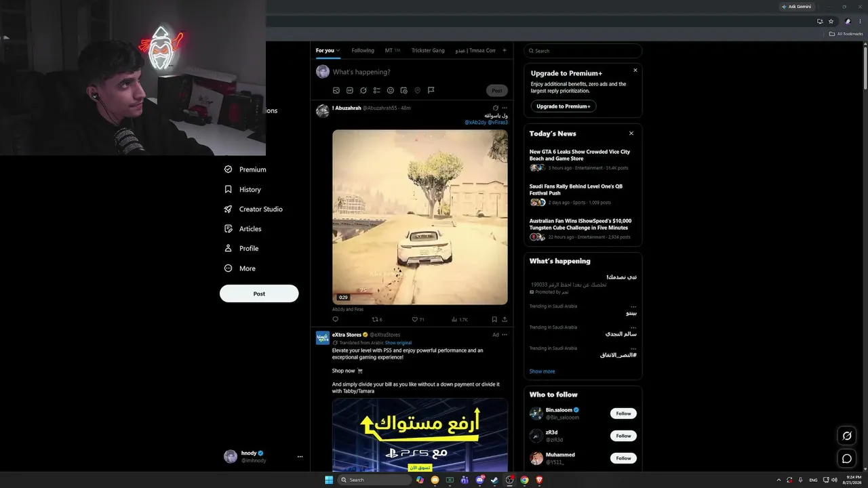Open Discord from the taskbar
The width and height of the screenshot is (868, 488).
point(479,480)
